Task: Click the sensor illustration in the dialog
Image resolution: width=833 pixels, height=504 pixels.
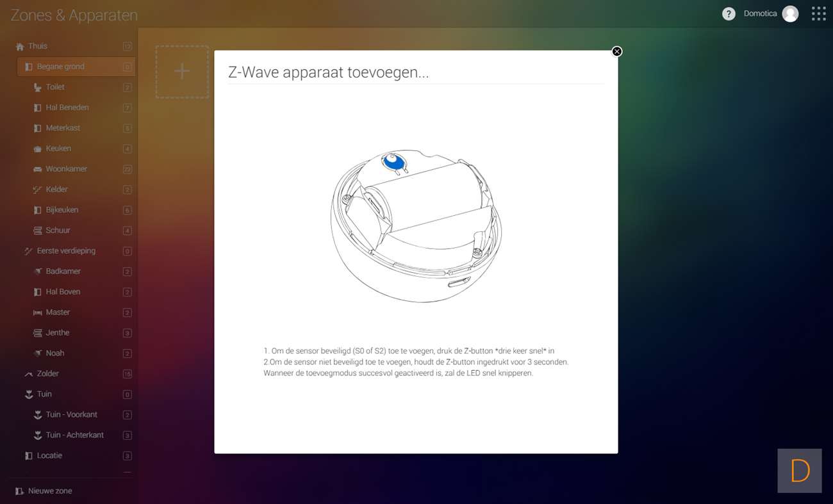Action: (416, 226)
